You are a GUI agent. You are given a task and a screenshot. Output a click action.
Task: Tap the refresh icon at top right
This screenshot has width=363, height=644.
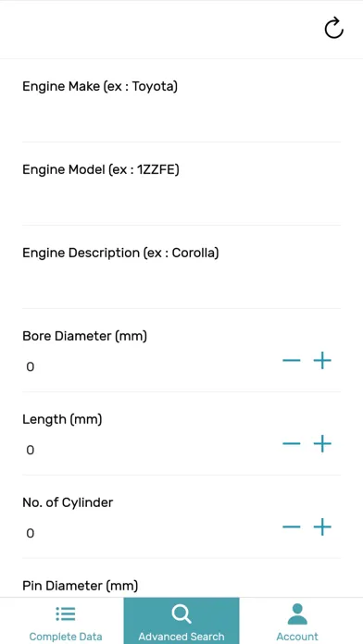tap(333, 28)
